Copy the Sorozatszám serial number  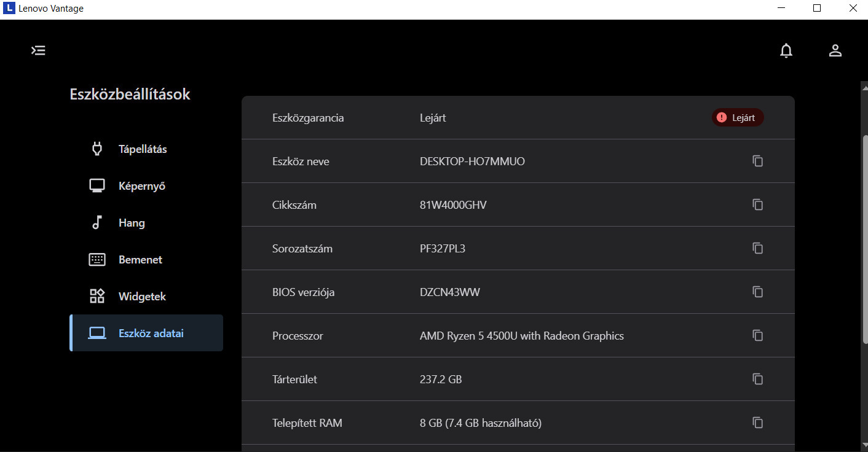click(x=758, y=248)
